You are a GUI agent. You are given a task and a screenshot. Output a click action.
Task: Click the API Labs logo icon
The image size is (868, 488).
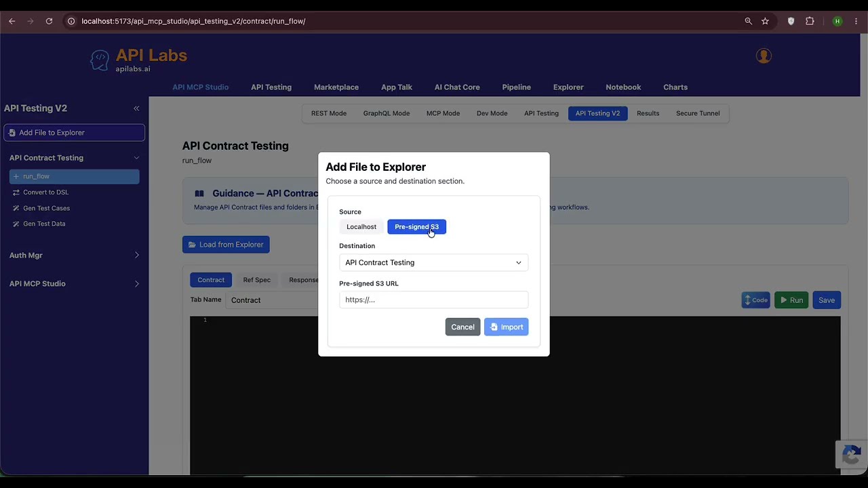[x=100, y=60]
